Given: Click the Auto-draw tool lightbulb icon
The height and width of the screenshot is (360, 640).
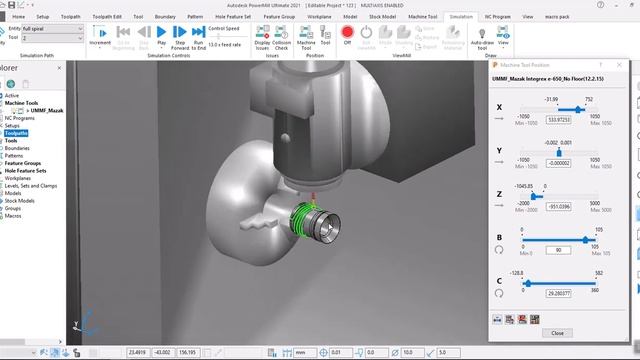Looking at the screenshot, I should [x=482, y=33].
